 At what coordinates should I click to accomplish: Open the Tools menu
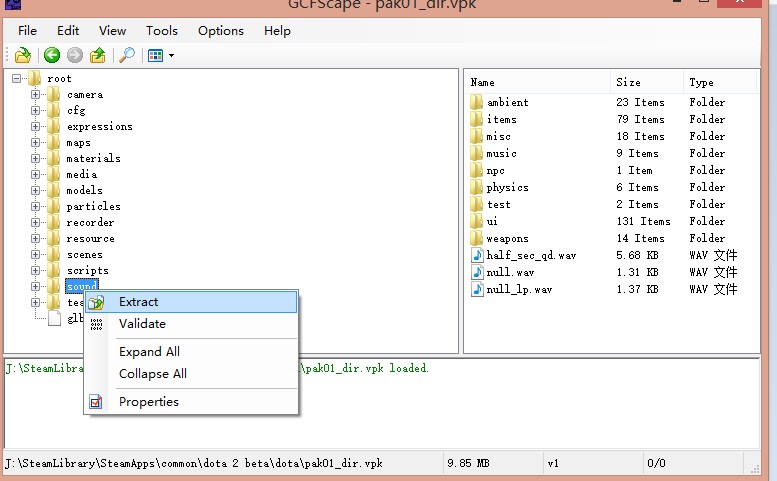coord(162,31)
